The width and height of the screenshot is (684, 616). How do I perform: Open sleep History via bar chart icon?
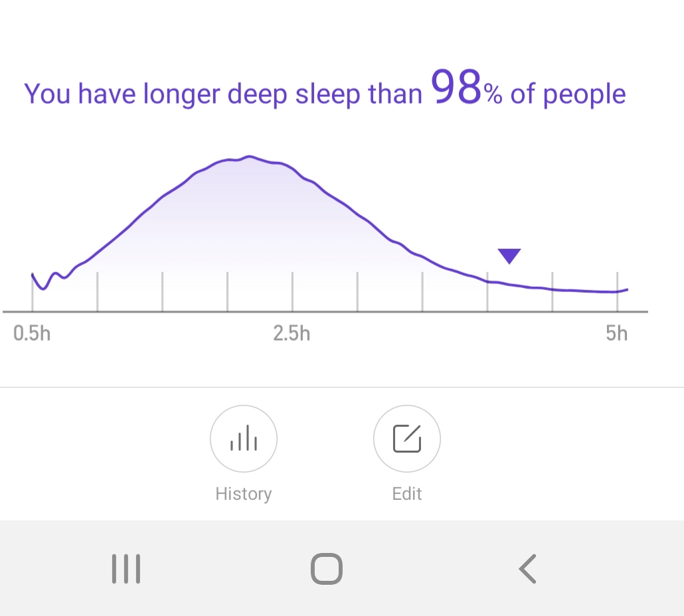[x=244, y=438]
